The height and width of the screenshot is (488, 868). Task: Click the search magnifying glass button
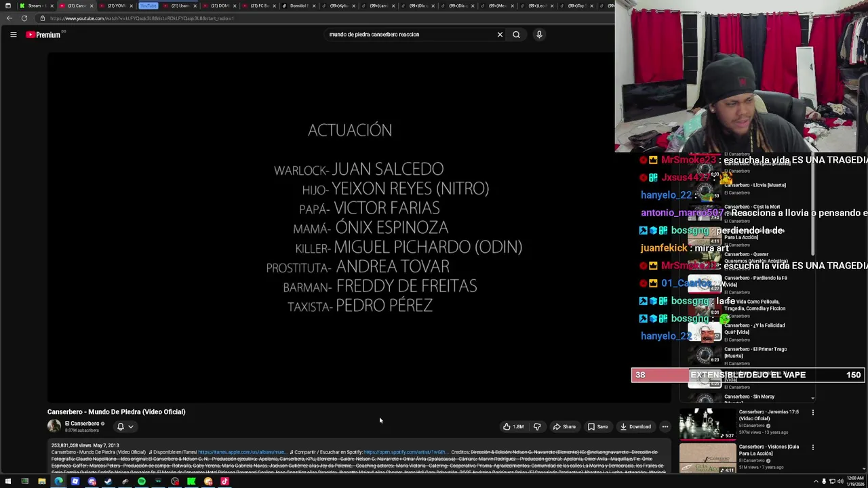coord(516,35)
